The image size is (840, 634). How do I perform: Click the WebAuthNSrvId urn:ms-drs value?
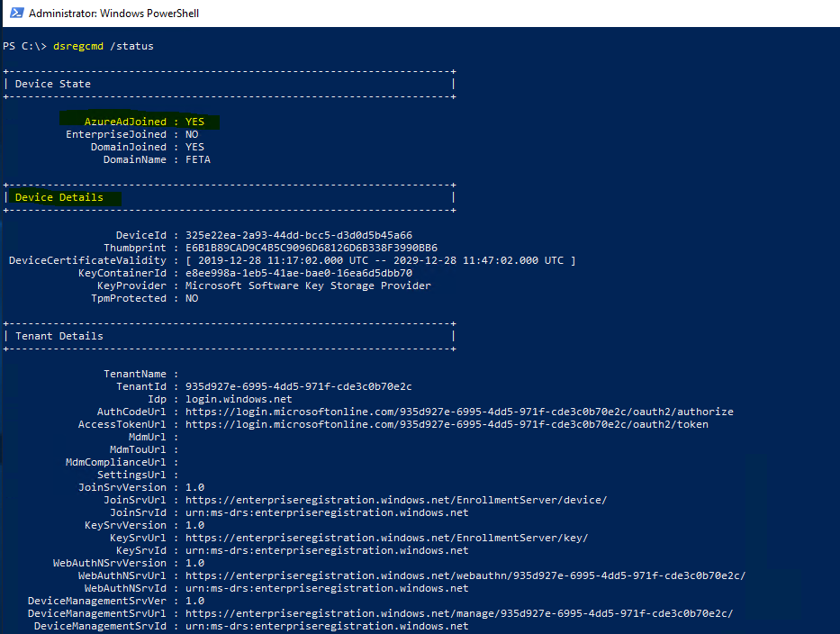click(327, 588)
